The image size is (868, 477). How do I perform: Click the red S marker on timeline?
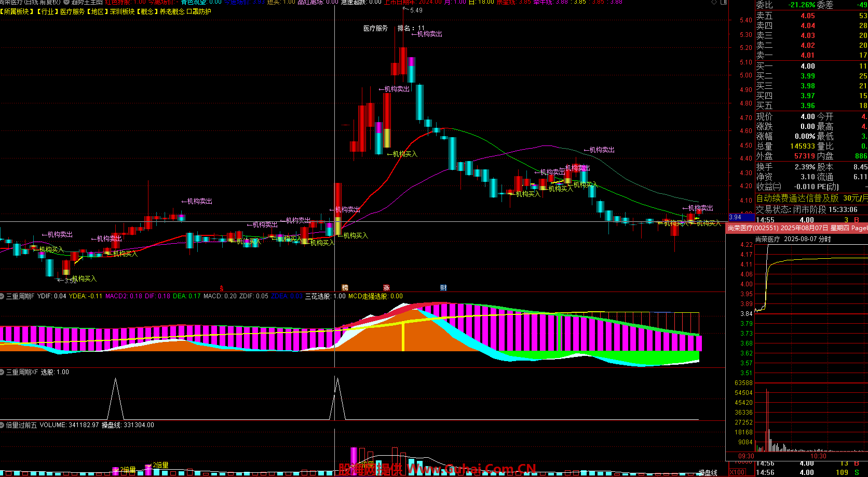point(222,288)
